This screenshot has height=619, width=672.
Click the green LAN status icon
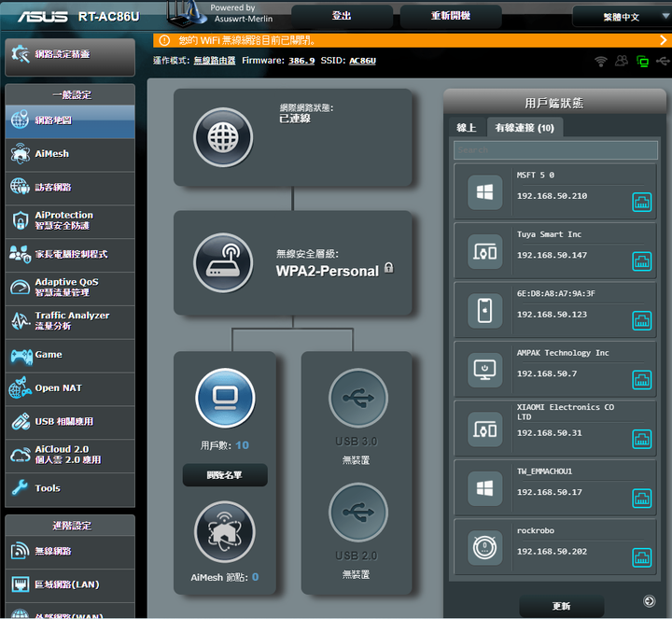point(642,62)
